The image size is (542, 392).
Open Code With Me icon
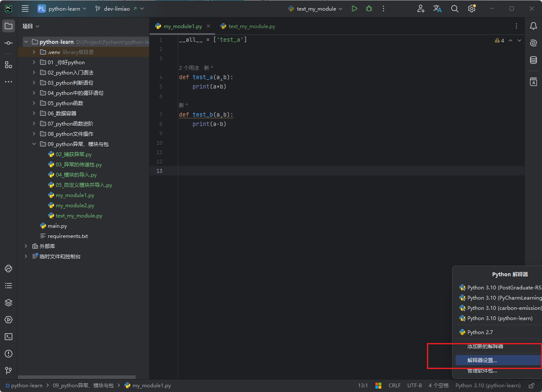(421, 9)
